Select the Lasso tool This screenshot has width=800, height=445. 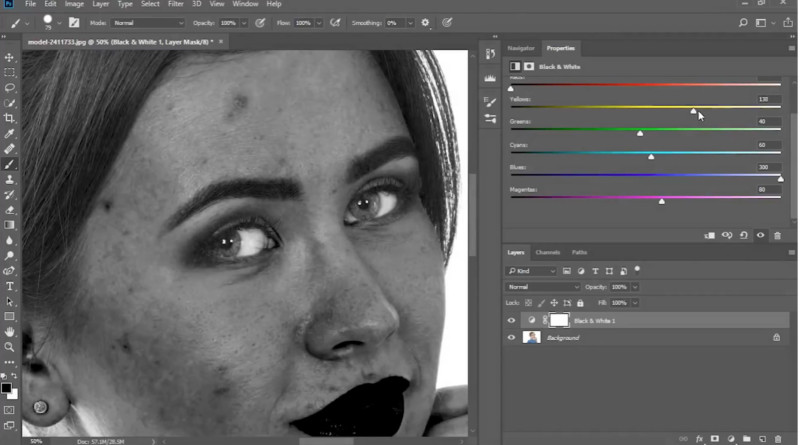10,88
